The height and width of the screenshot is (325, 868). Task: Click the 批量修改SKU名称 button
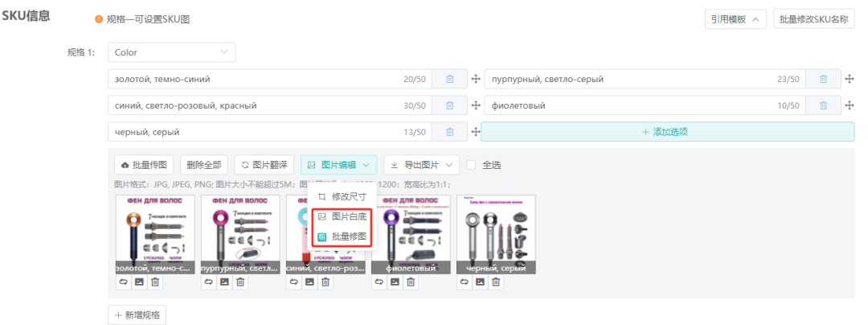pyautogui.click(x=813, y=19)
